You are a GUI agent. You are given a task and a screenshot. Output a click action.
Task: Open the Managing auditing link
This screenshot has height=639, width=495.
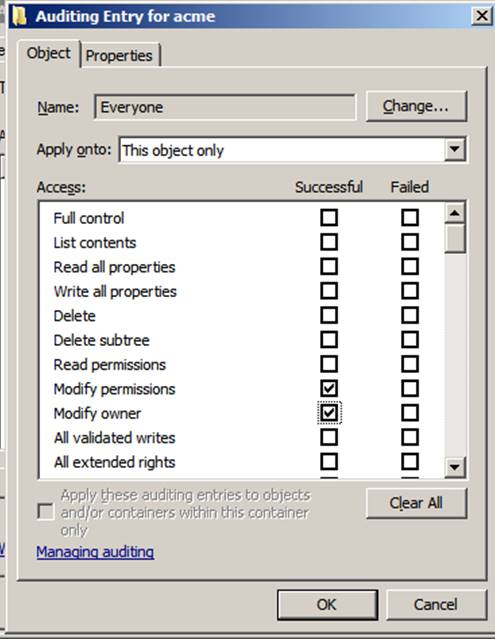95,552
